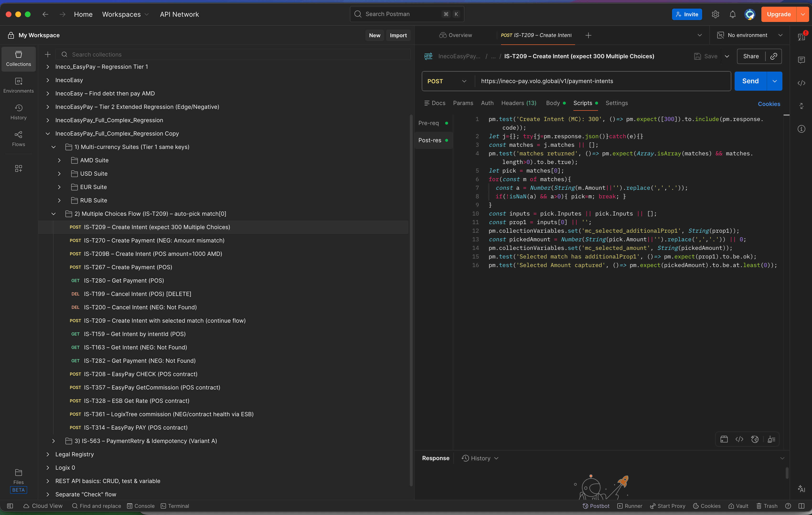Click the Invite button
The image size is (812, 515).
point(687,14)
